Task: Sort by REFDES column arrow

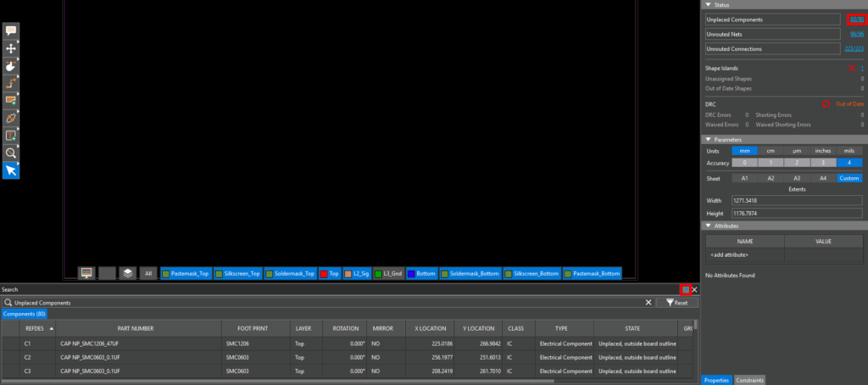Action: (x=52, y=328)
